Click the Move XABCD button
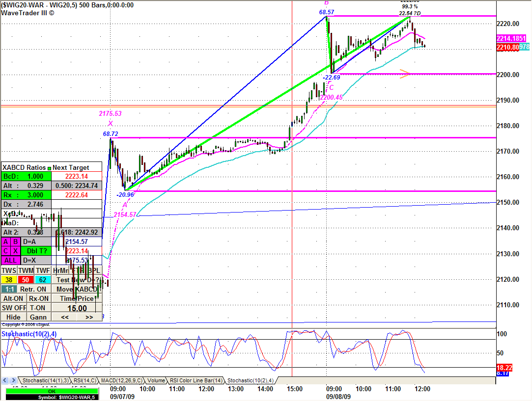This screenshot has height=401, width=532. point(77,289)
